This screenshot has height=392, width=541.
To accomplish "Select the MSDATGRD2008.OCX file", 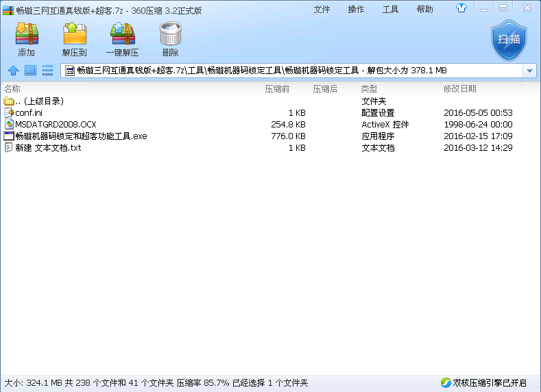I will click(x=56, y=125).
